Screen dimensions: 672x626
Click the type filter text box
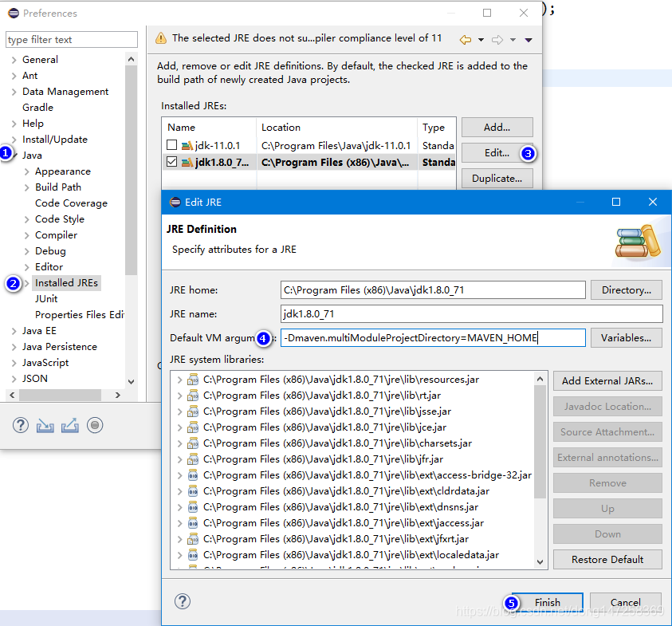click(x=72, y=39)
